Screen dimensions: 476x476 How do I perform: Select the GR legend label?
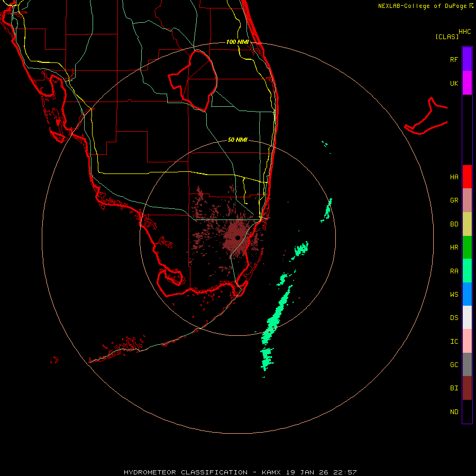click(x=454, y=200)
